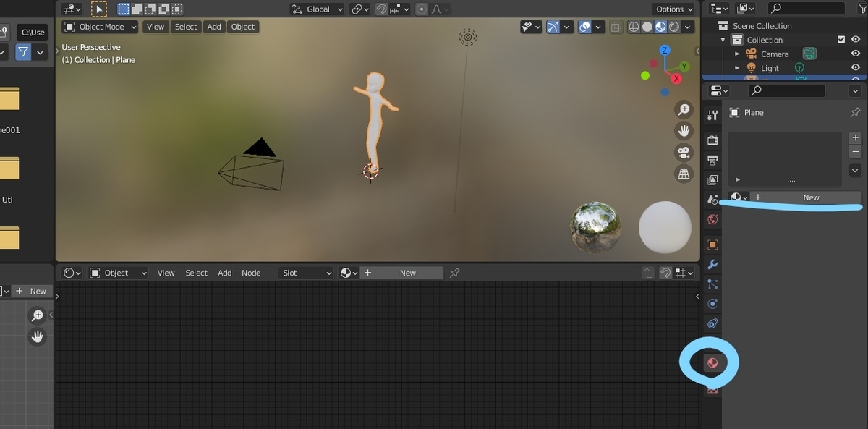This screenshot has width=868, height=429.
Task: Click Properties editor search field
Action: click(787, 90)
